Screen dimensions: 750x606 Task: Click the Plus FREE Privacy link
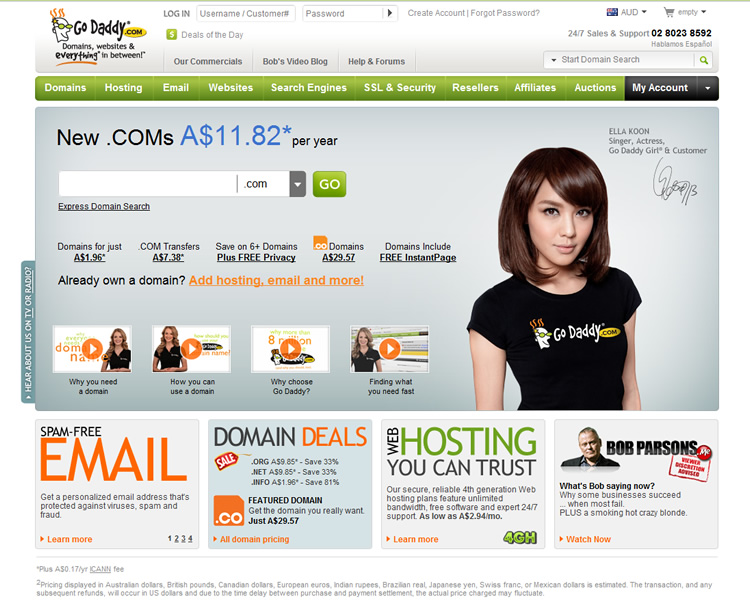[x=256, y=257]
